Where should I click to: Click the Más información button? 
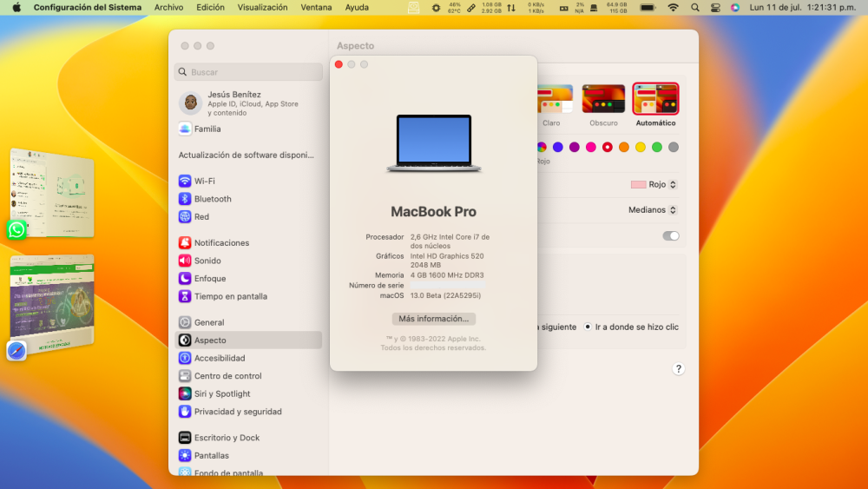[x=433, y=319]
